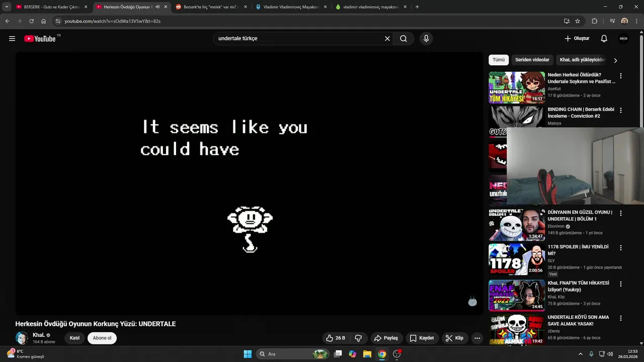
Task: Open YouTube notifications bell
Action: (x=604, y=39)
